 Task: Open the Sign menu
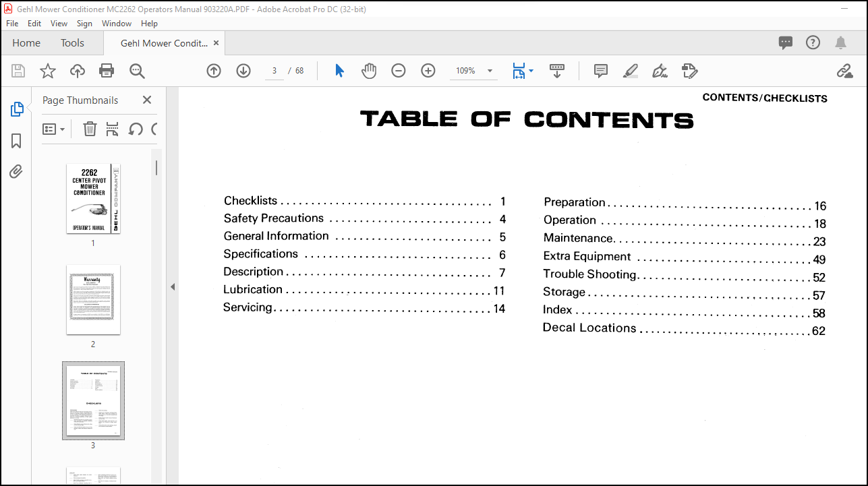pos(84,23)
